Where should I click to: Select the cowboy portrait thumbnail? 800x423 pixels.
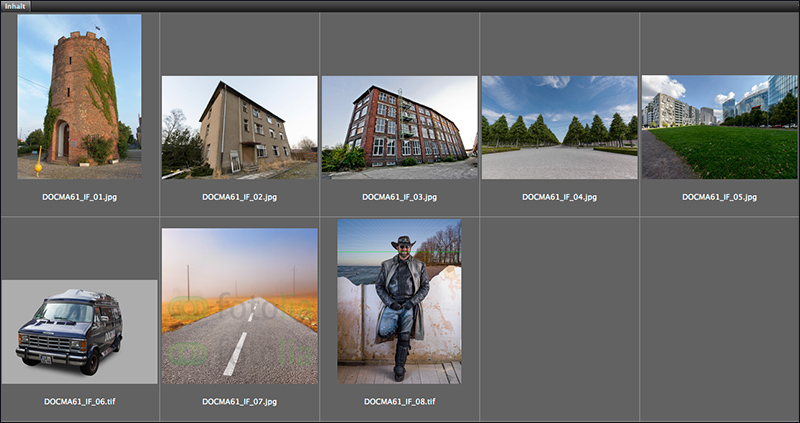pyautogui.click(x=399, y=301)
